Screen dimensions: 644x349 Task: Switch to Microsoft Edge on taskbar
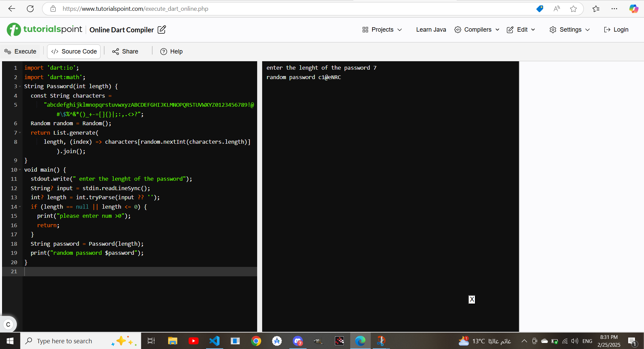(x=360, y=341)
